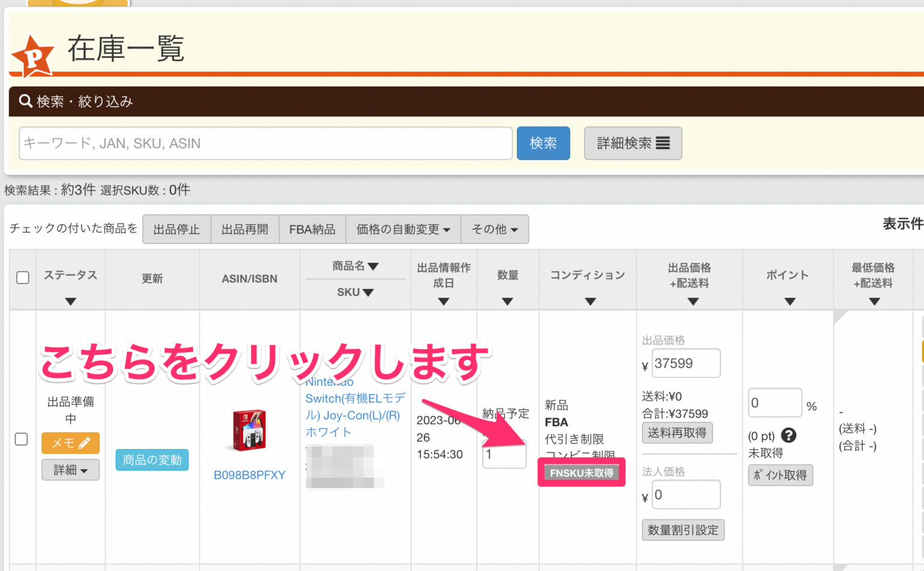924x571 pixels.
Task: Open the コンディション column sort dropdown
Action: click(x=589, y=302)
